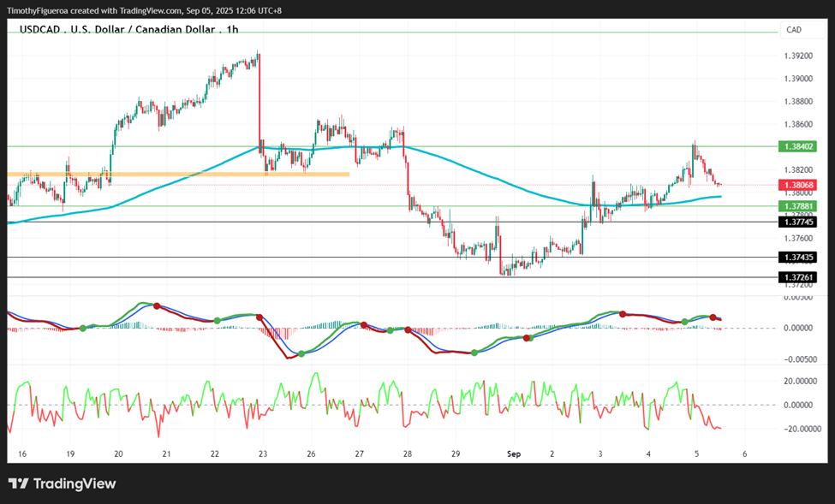835x504 pixels.
Task: Select the green 1.38402 price label
Action: (x=797, y=146)
